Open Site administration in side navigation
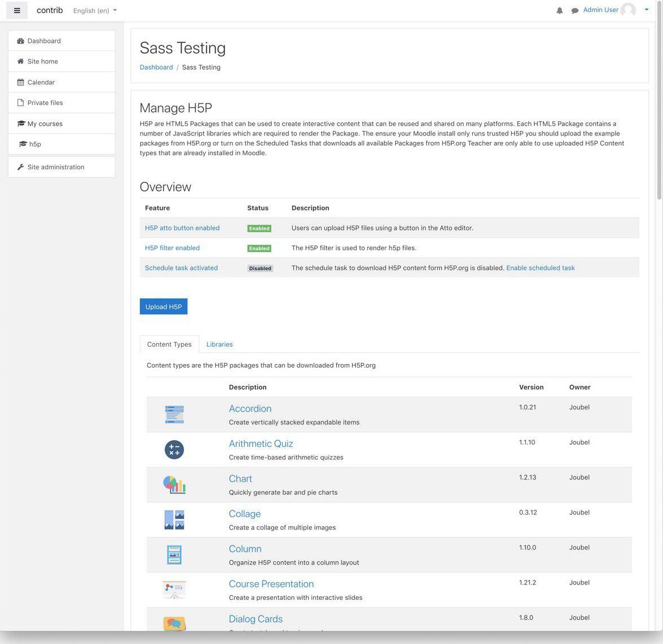Viewport: 663px width, 644px height. (x=62, y=167)
